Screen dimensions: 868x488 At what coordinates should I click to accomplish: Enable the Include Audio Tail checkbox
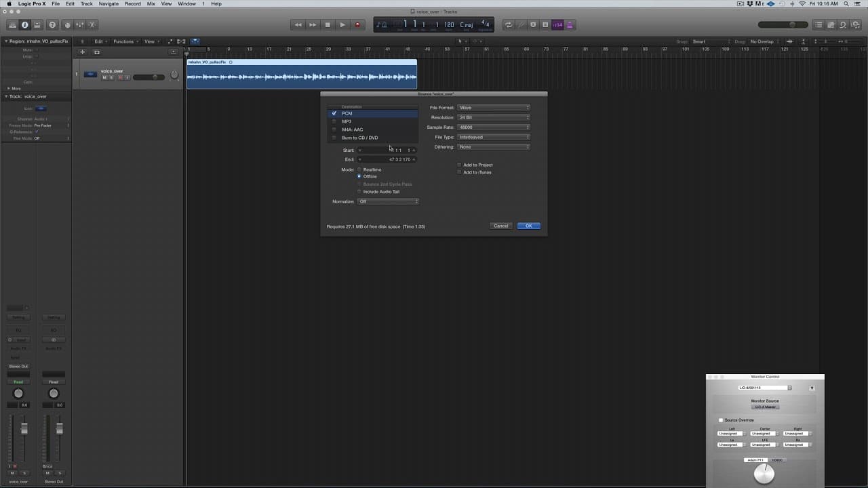click(359, 191)
